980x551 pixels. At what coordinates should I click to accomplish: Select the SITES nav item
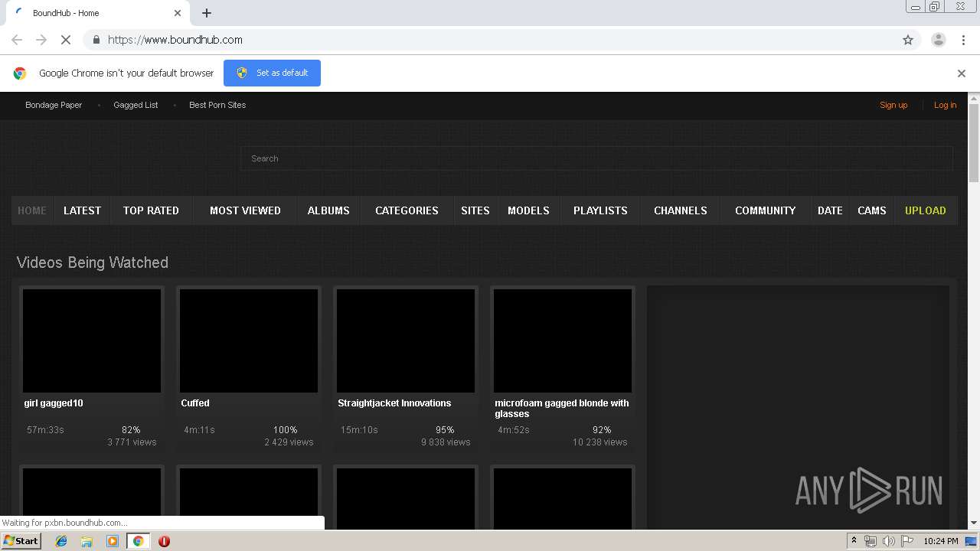point(475,210)
